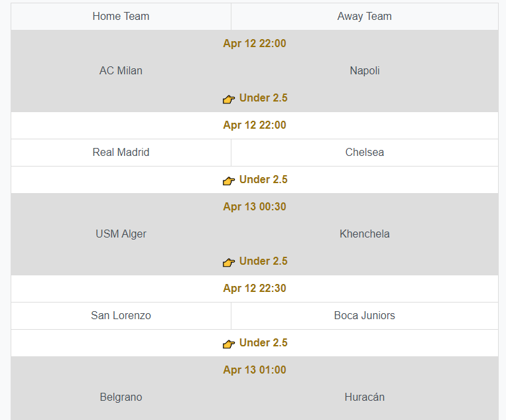Select the Away Team column header
506x420 pixels.
click(x=364, y=17)
